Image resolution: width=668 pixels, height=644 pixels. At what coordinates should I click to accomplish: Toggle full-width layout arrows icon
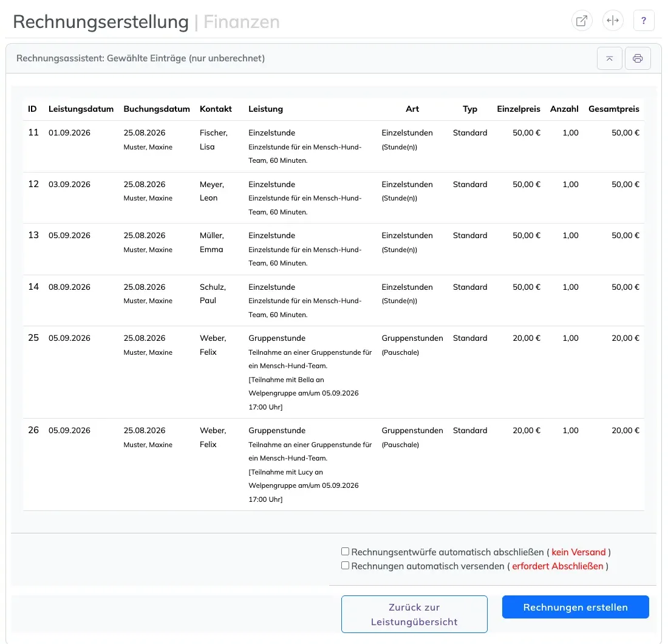point(613,21)
